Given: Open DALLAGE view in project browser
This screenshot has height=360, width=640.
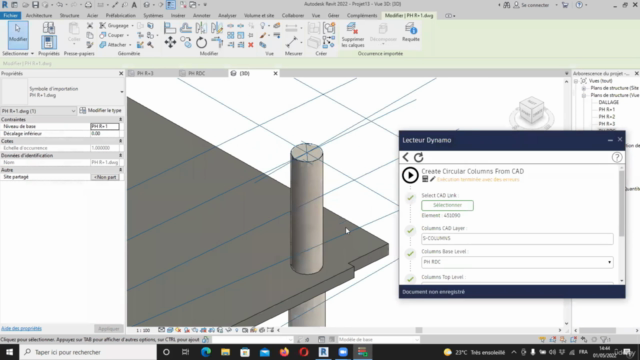Looking at the screenshot, I should [609, 102].
